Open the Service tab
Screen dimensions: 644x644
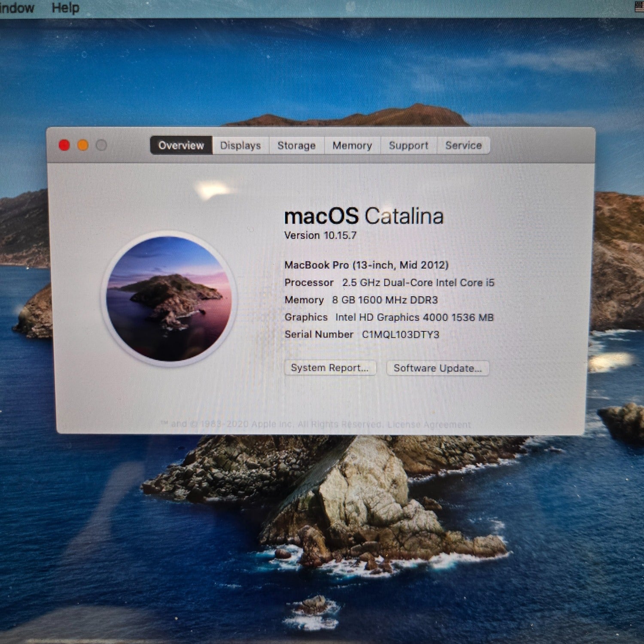click(x=463, y=146)
